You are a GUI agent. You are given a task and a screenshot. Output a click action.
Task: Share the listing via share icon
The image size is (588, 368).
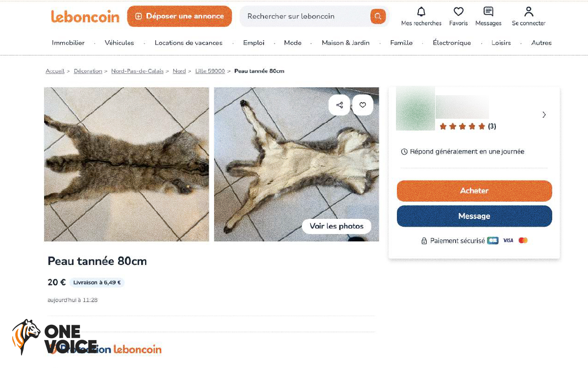pos(339,105)
